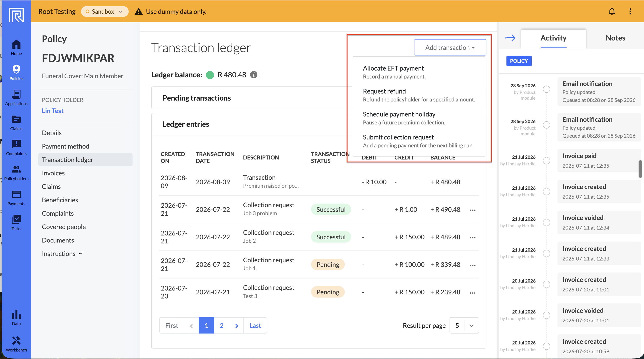Open the three-dot menu in top bar
Screen dimensions: 644x359
pos(630,12)
